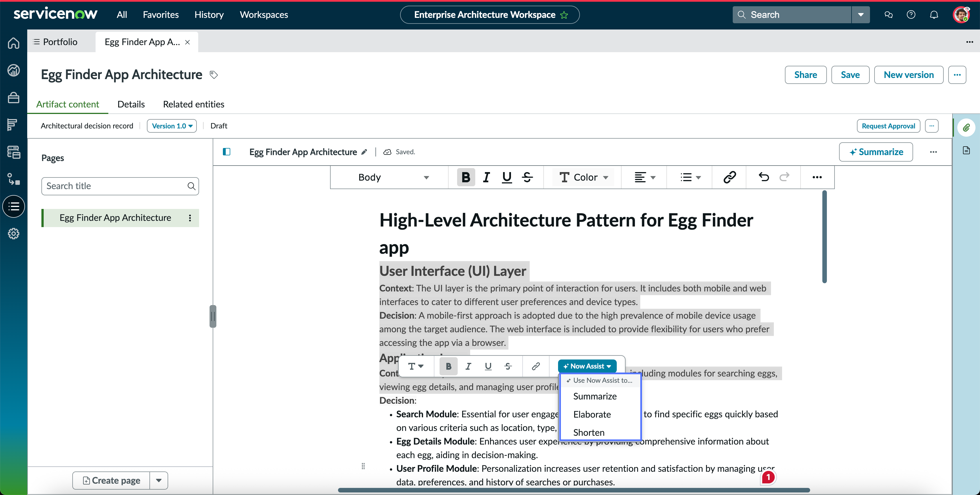Click the Summarize button above the editor

tap(876, 152)
